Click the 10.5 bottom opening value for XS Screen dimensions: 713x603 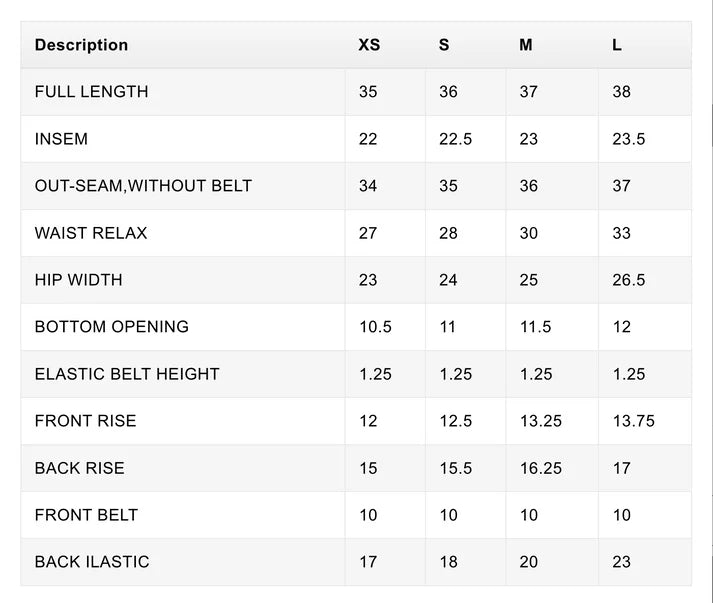point(375,327)
